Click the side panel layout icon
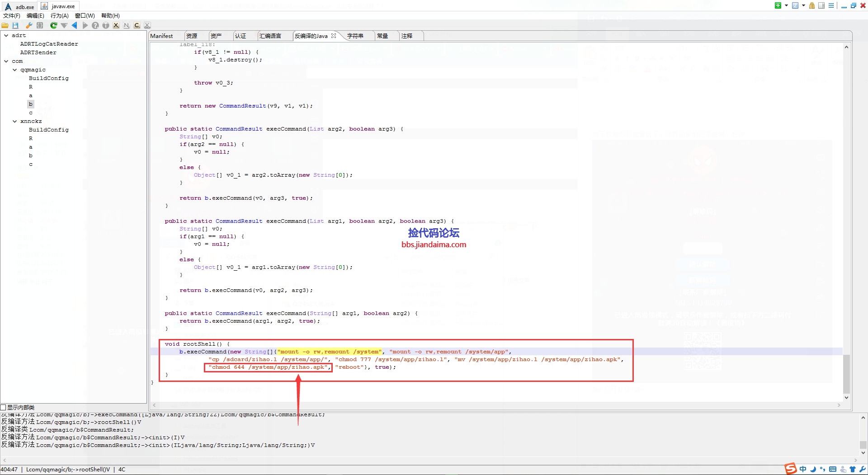Screen dimensions: 868x475 (821, 5)
